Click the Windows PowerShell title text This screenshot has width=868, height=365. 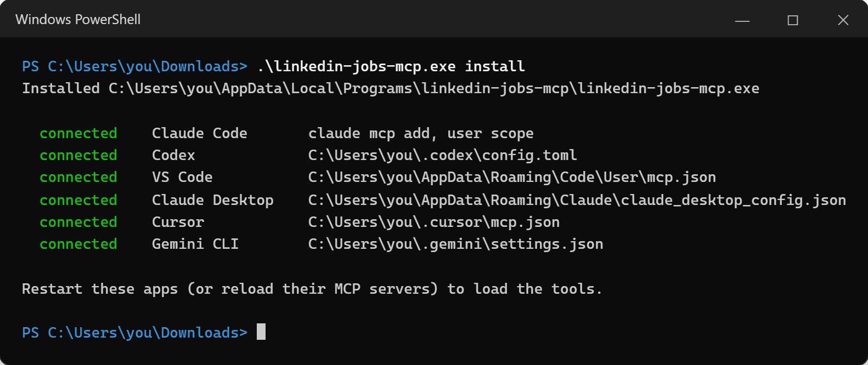(x=78, y=20)
